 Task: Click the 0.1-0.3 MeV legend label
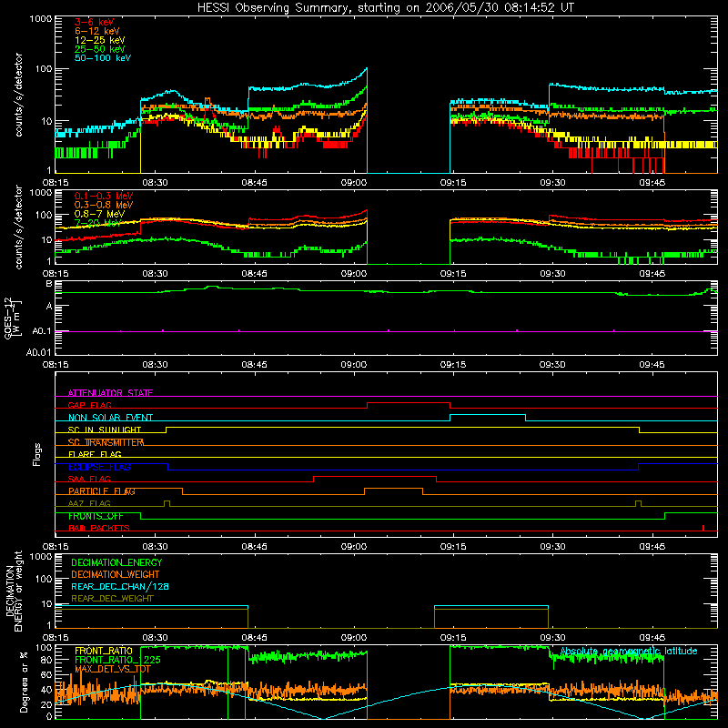tap(104, 196)
